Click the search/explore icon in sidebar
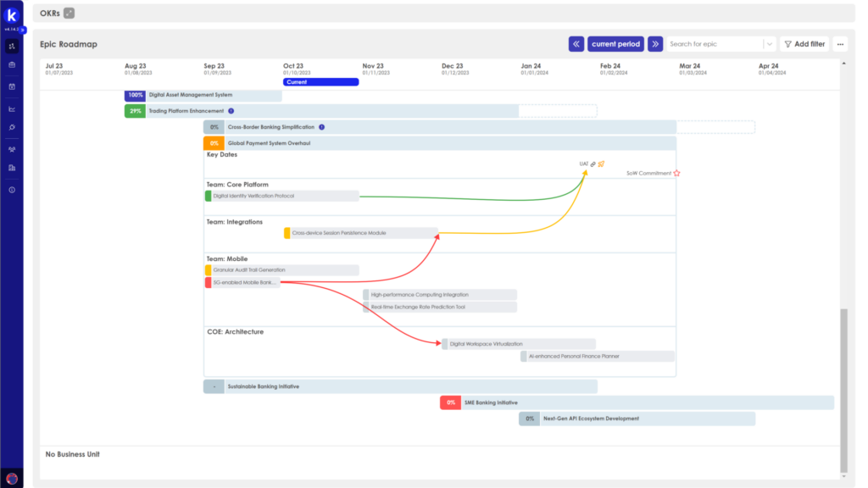This screenshot has width=868, height=488. click(x=11, y=127)
